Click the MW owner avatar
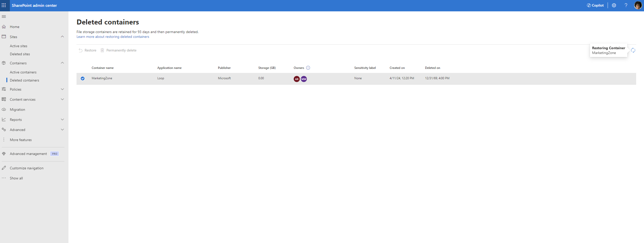The height and width of the screenshot is (243, 644). pyautogui.click(x=304, y=79)
